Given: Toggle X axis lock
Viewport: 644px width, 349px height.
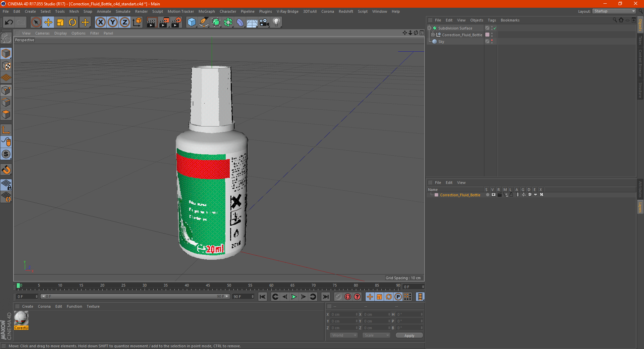Looking at the screenshot, I should 100,22.
